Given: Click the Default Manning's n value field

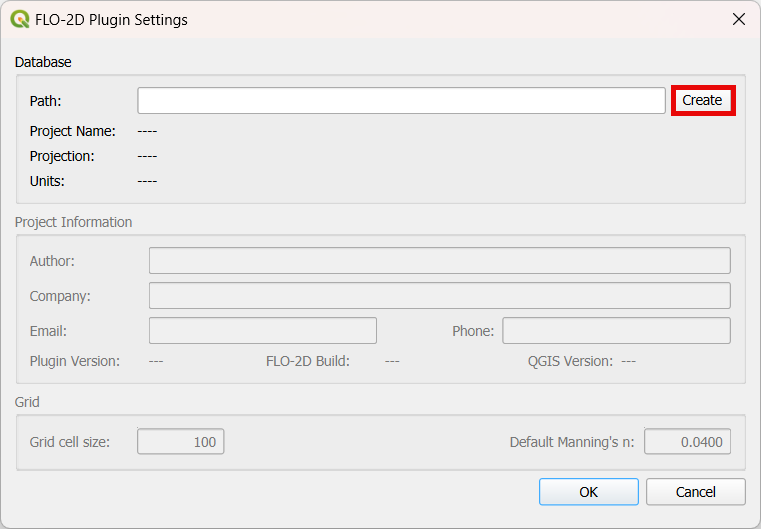Looking at the screenshot, I should pos(687,442).
